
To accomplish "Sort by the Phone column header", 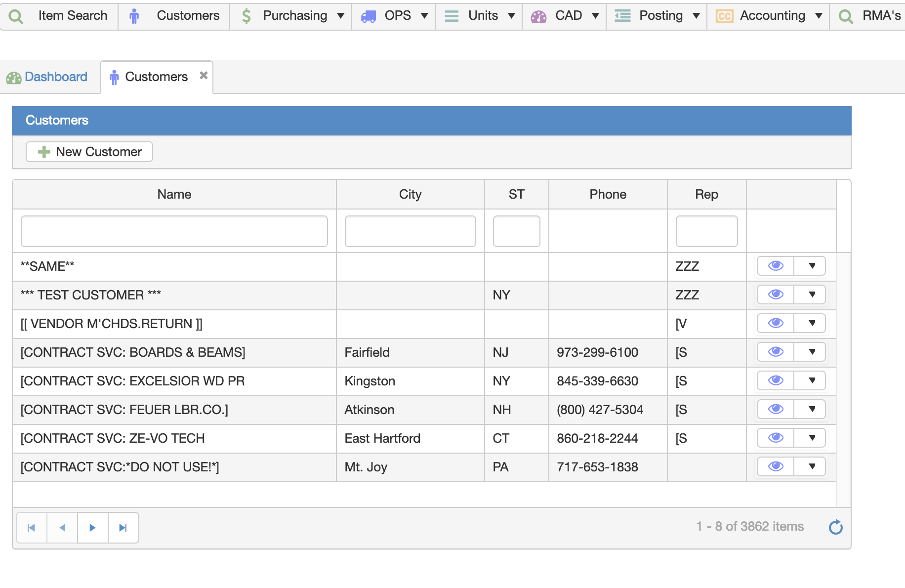I will 608,194.
